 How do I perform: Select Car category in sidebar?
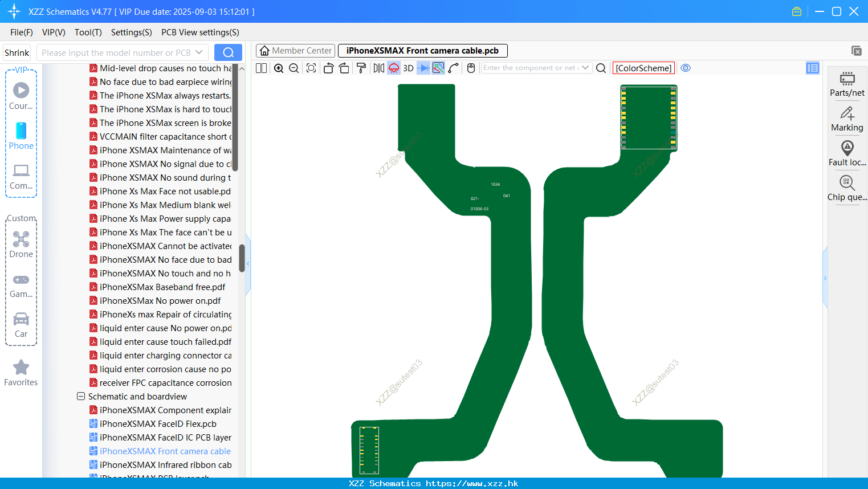pyautogui.click(x=21, y=325)
